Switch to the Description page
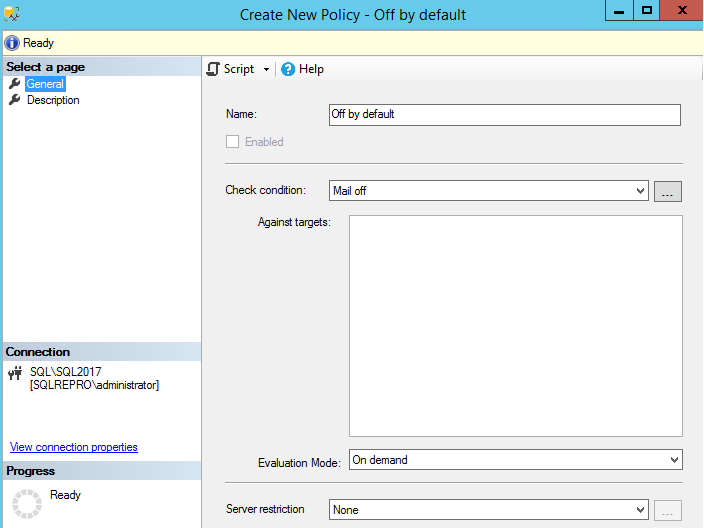The width and height of the screenshot is (704, 528). click(53, 100)
